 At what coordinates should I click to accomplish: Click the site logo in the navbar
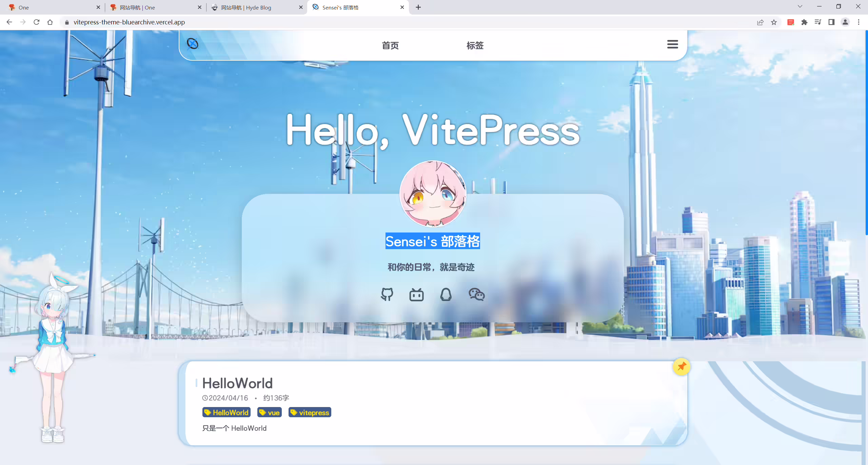pos(192,44)
